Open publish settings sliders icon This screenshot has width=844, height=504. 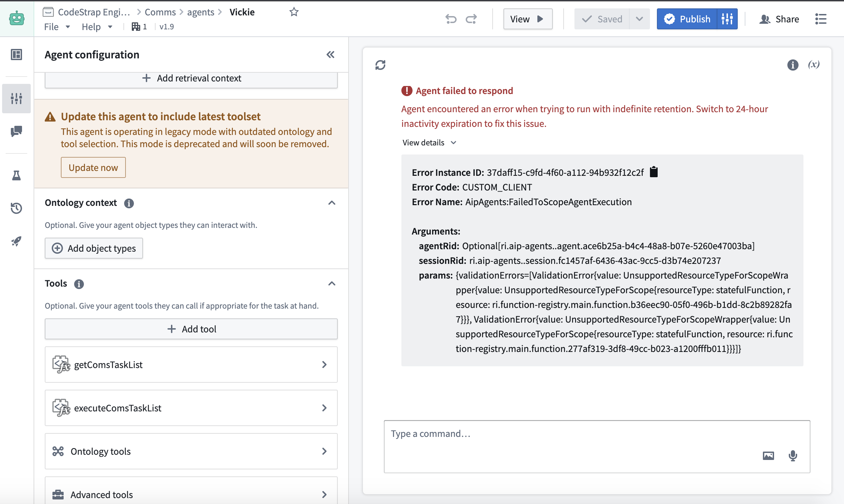point(727,19)
